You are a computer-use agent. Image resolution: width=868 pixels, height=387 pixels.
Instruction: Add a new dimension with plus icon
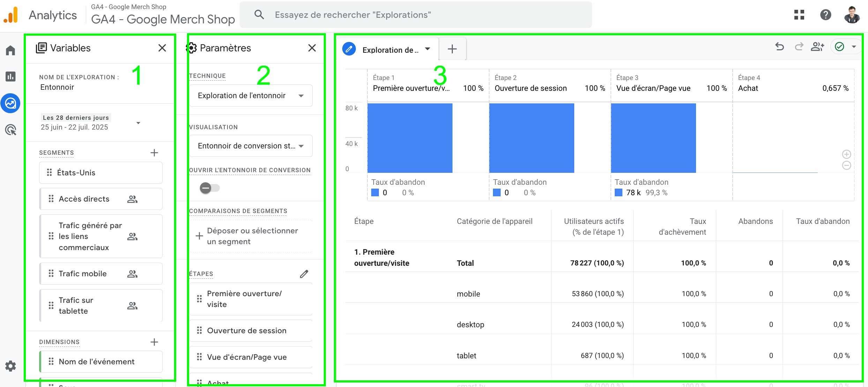pos(154,342)
